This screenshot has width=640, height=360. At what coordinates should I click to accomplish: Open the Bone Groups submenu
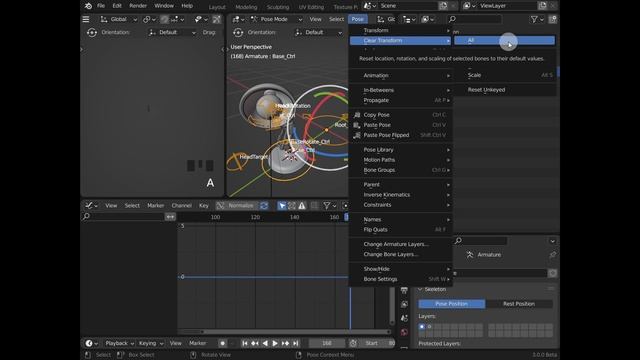[400, 170]
